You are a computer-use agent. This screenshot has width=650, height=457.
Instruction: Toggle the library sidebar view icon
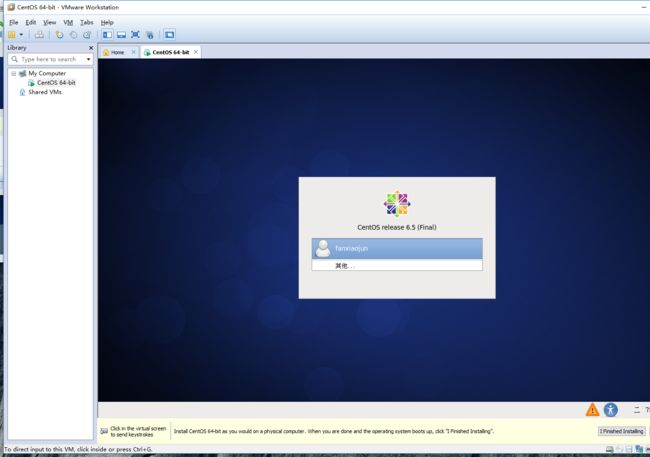107,34
